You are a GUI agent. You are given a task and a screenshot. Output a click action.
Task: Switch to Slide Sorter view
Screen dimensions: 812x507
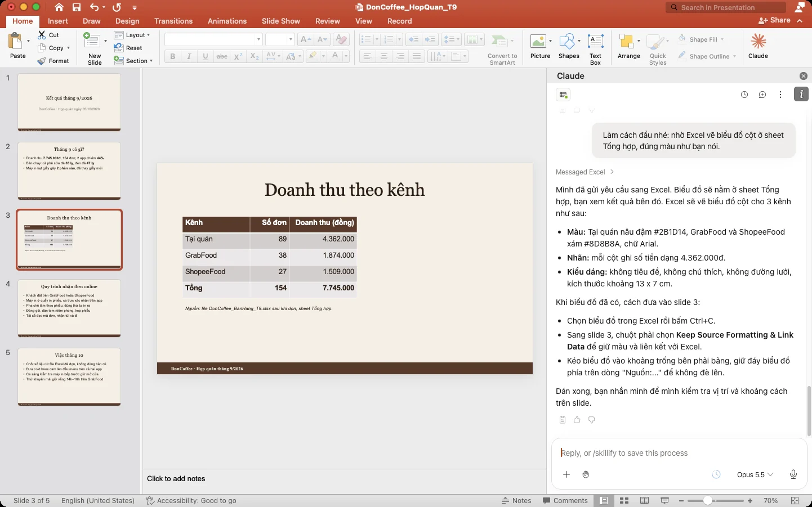[624, 500]
